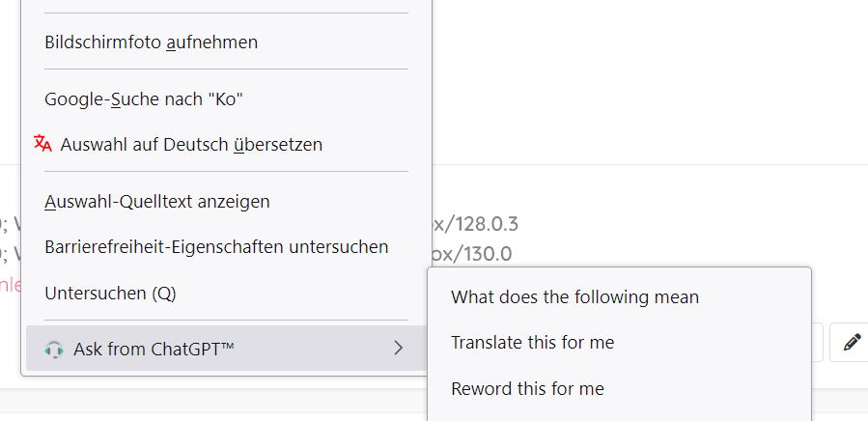Screen dimensions: 868x421
Task: Click the partially hidden button left of pencil
Action: (x=817, y=342)
